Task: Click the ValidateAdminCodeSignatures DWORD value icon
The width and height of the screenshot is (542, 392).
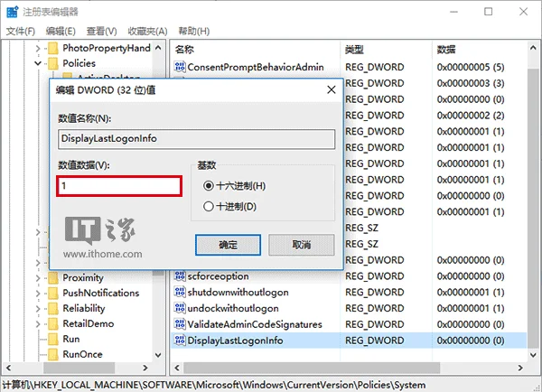Action: (x=180, y=324)
